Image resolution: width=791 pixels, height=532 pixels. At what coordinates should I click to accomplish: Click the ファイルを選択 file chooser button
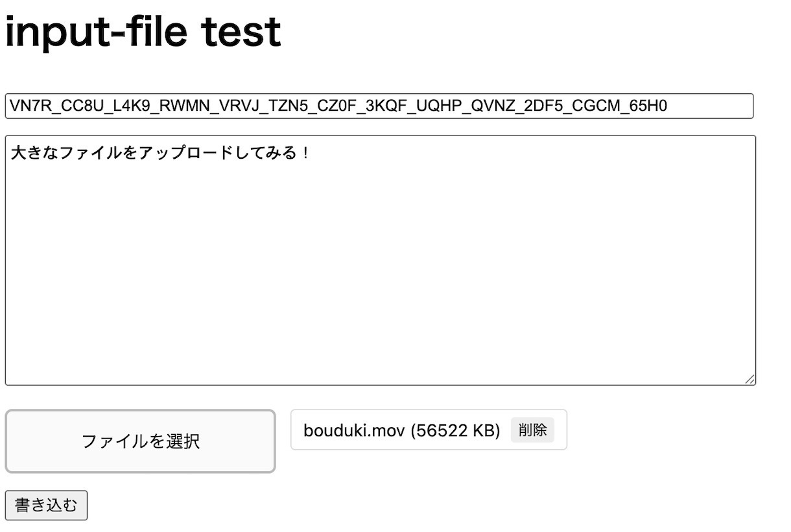[x=140, y=441]
